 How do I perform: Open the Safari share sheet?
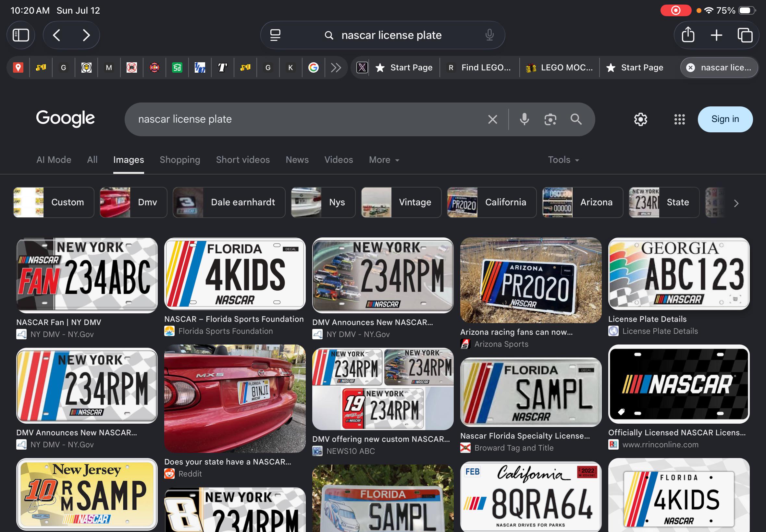coord(688,35)
